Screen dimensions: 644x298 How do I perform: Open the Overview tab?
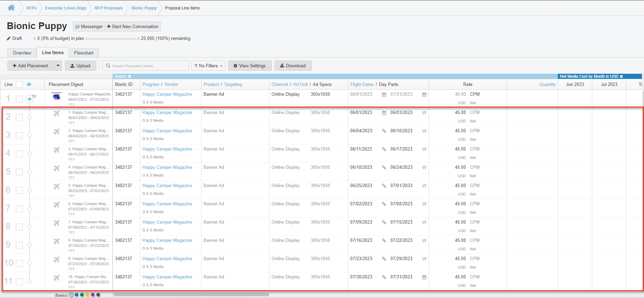(22, 53)
